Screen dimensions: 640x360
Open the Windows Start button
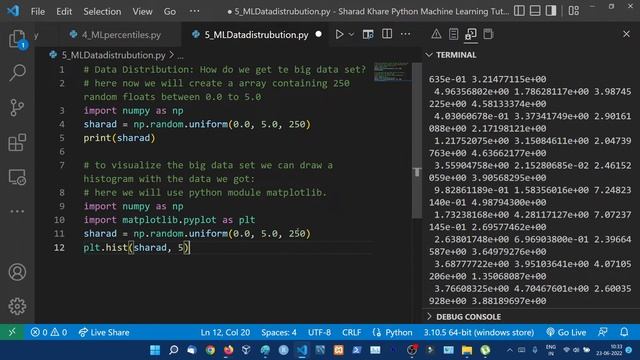155,350
